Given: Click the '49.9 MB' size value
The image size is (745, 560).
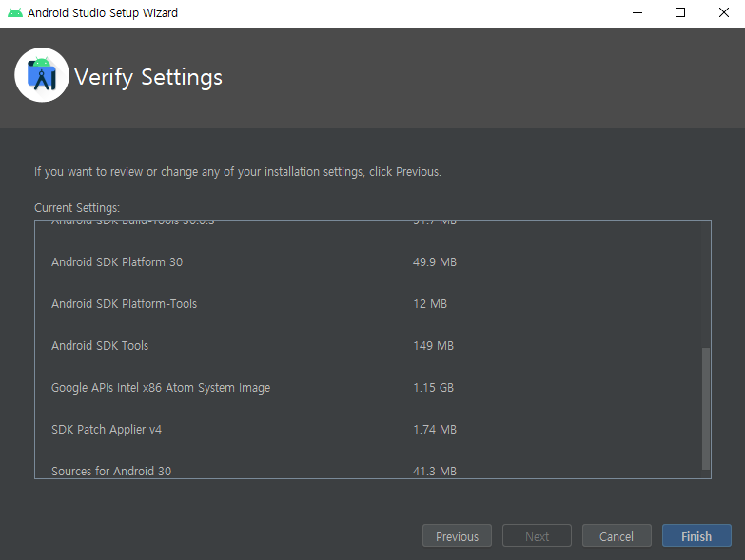Looking at the screenshot, I should coord(434,262).
